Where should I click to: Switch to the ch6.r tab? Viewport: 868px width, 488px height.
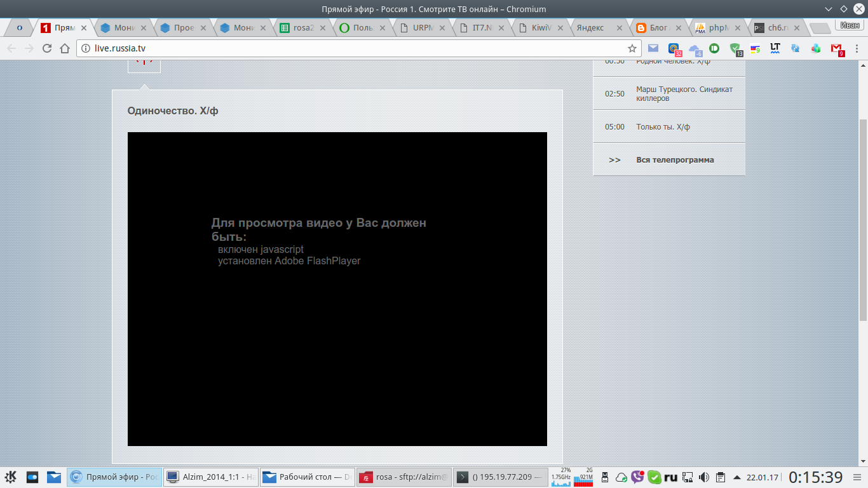778,28
